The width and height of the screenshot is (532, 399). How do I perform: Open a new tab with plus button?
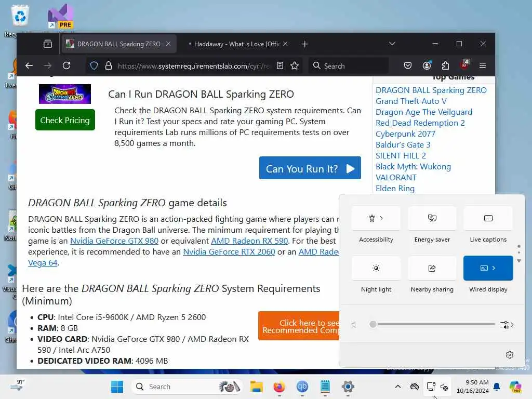pyautogui.click(x=304, y=44)
